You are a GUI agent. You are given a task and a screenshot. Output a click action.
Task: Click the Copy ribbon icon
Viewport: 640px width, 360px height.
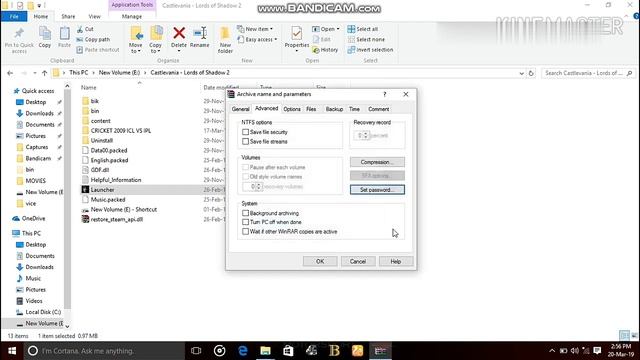tap(45, 33)
